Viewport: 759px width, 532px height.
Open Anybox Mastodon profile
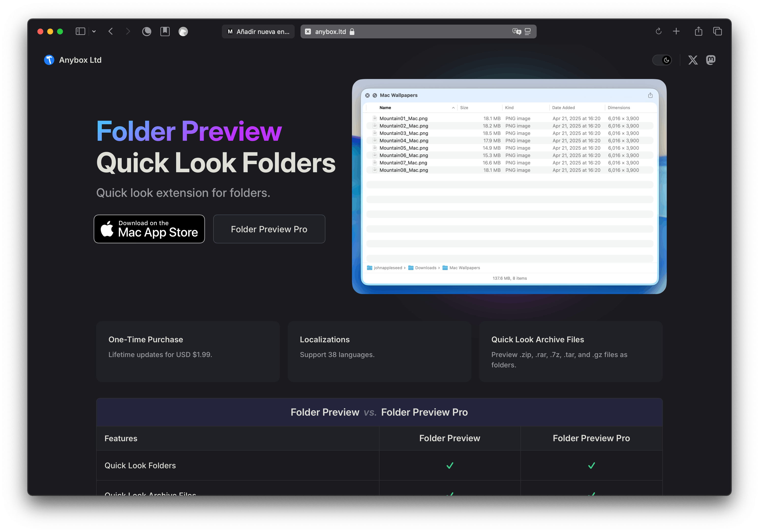(x=711, y=60)
